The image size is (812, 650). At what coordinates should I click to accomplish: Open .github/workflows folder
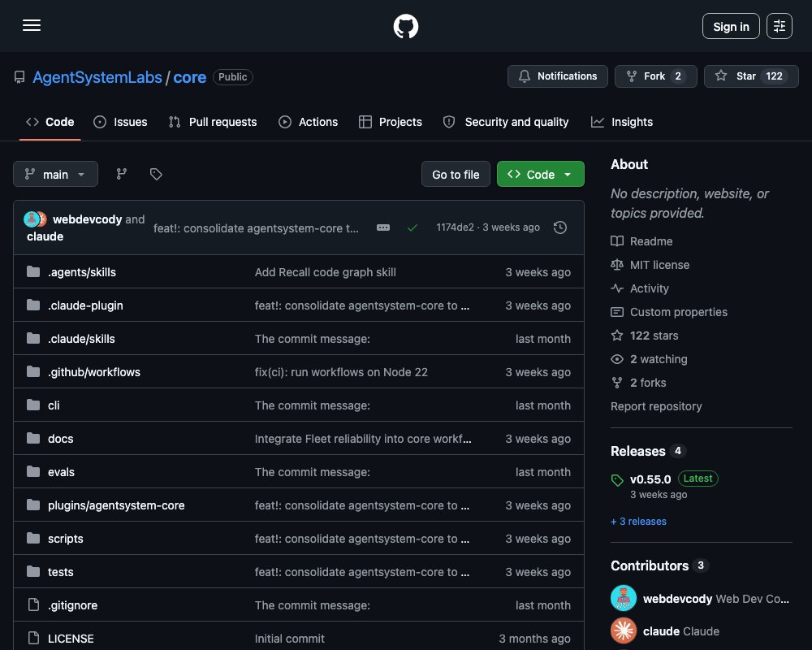point(93,372)
